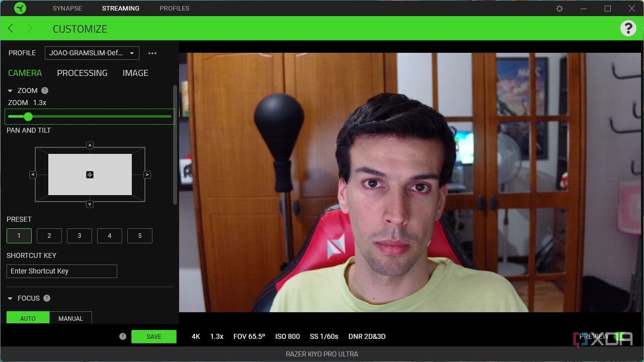Toggle the Preview switch

coord(623,336)
